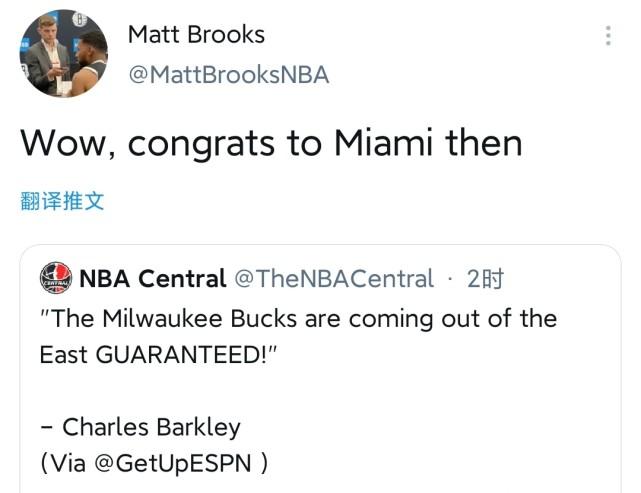This screenshot has width=641, height=493.
Task: Click "(Via" text before the ESPN mention
Action: [65, 464]
